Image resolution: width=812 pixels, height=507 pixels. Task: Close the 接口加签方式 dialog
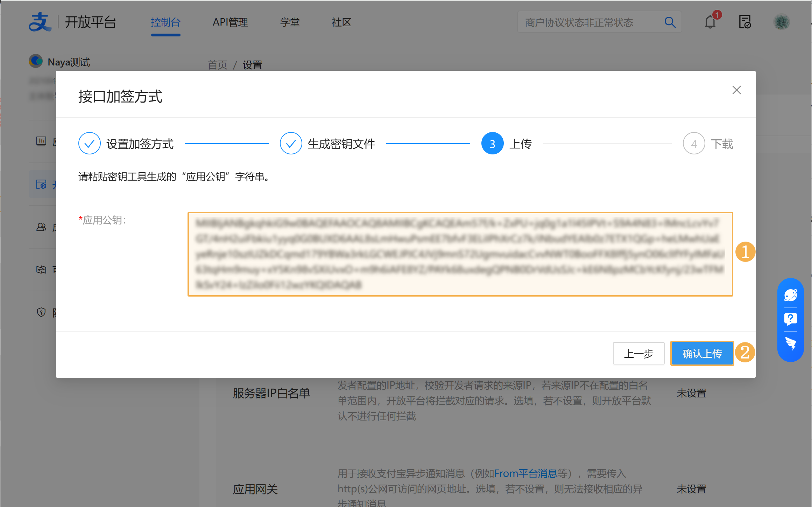[736, 90]
